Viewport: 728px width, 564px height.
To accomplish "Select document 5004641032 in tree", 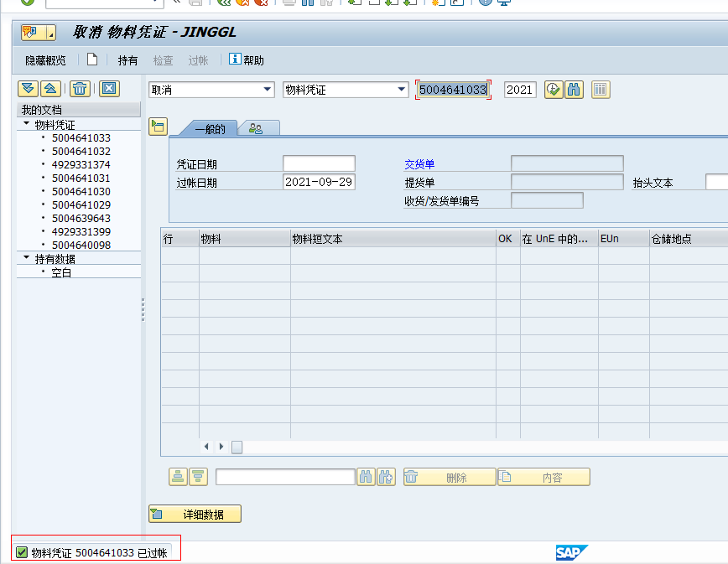I will click(x=81, y=151).
